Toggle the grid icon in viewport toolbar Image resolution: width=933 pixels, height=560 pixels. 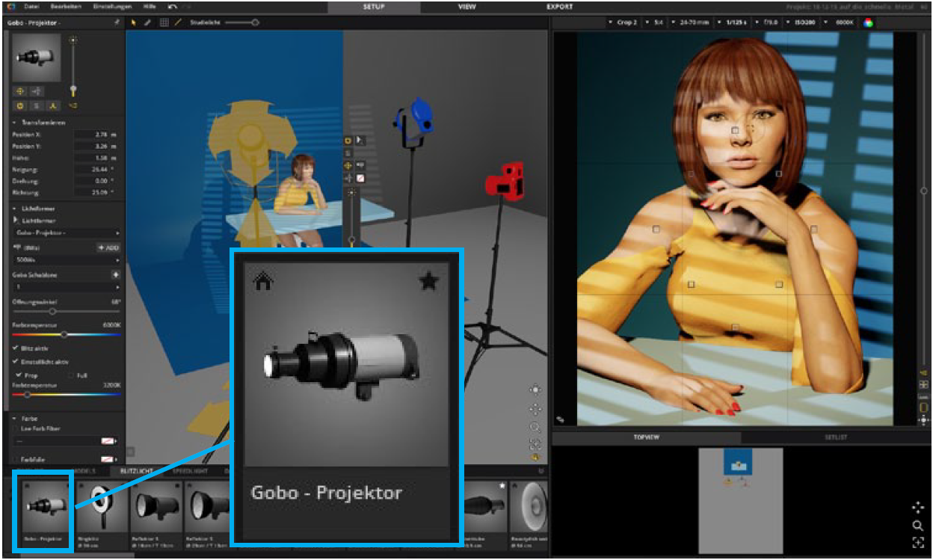pyautogui.click(x=164, y=22)
